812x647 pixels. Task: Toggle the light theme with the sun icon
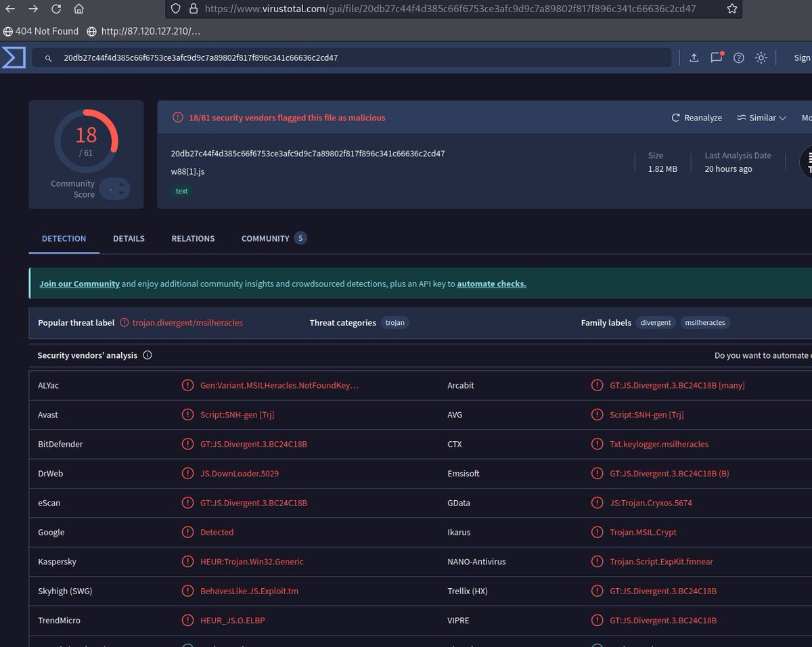click(761, 58)
